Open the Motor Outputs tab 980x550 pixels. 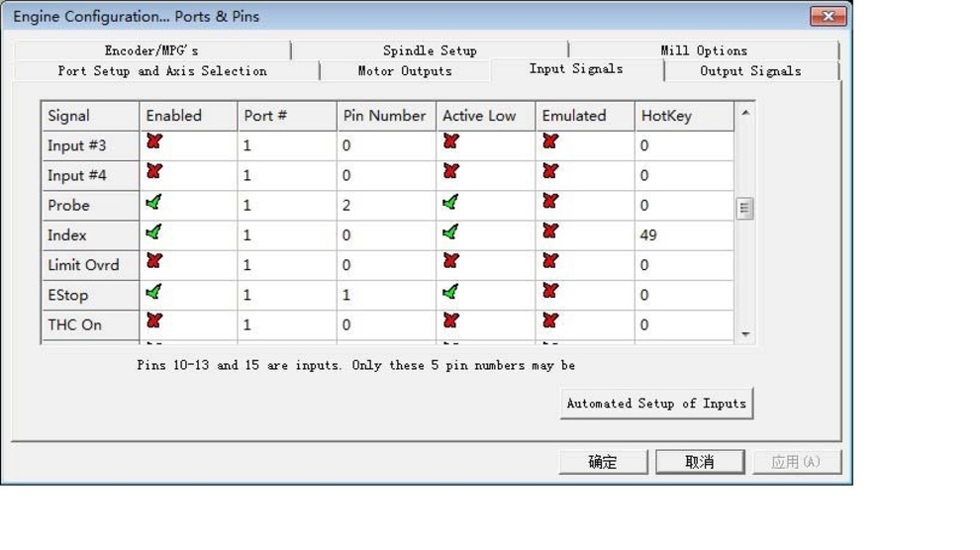[404, 71]
